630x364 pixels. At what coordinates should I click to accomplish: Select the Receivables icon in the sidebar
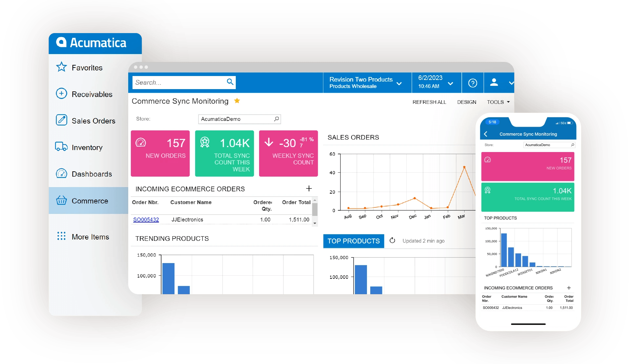pyautogui.click(x=62, y=94)
